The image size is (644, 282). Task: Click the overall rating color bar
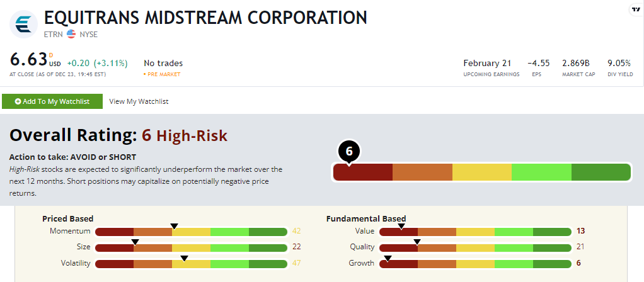click(x=482, y=172)
